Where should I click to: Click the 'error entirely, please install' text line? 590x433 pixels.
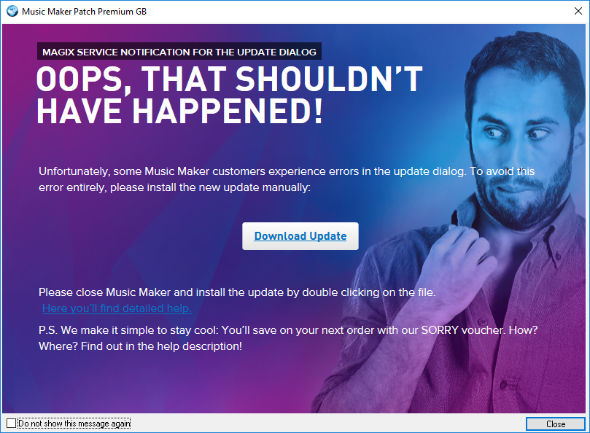pos(175,187)
